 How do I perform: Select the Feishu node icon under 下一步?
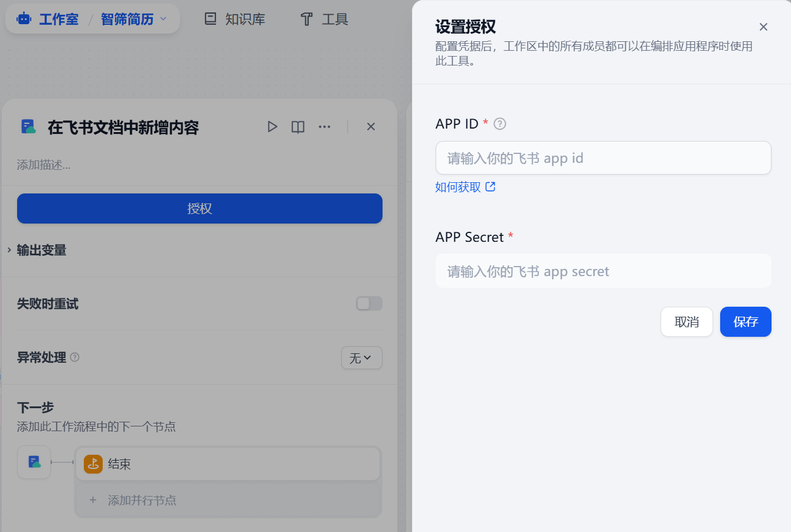34,462
